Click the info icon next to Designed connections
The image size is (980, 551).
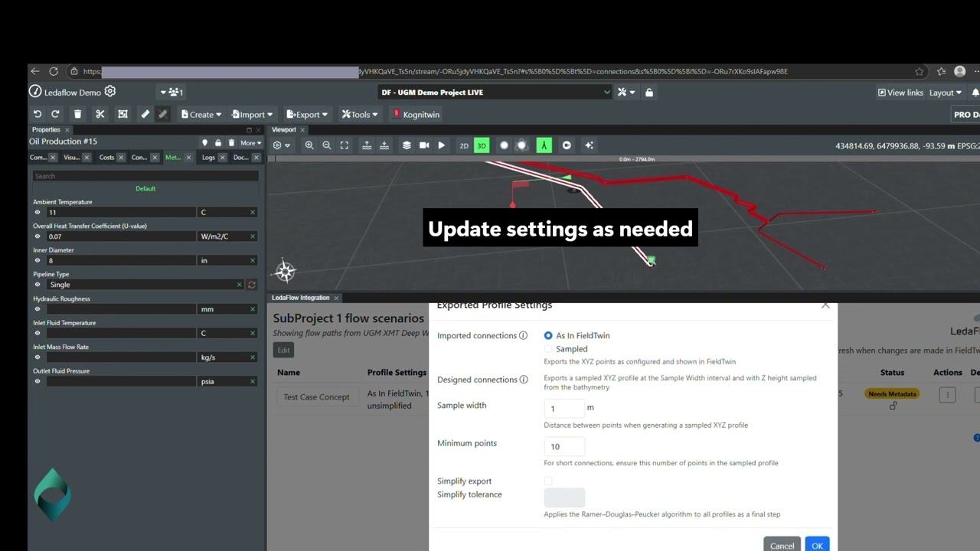(524, 380)
